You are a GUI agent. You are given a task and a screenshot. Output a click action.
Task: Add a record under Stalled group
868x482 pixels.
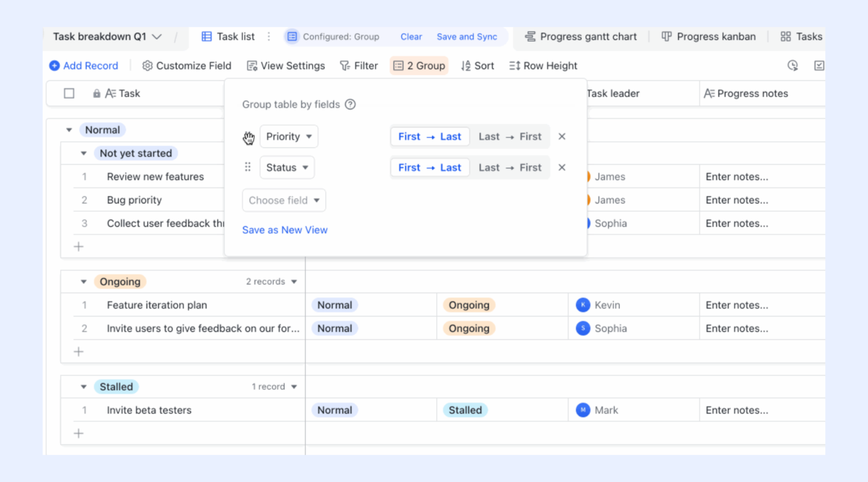point(79,433)
